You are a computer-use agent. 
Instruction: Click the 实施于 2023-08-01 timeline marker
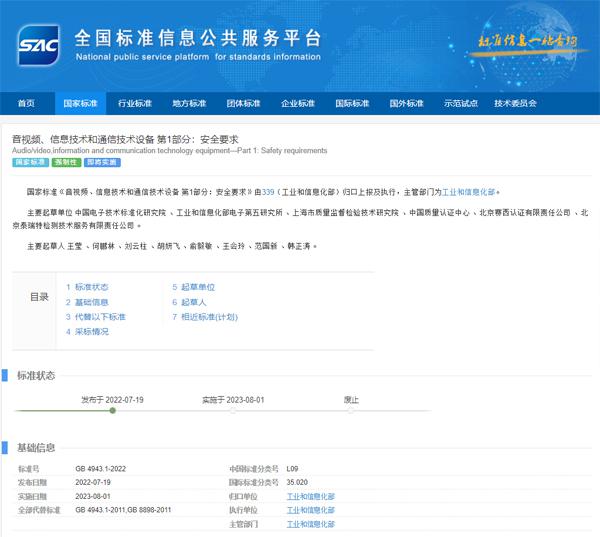point(232,410)
